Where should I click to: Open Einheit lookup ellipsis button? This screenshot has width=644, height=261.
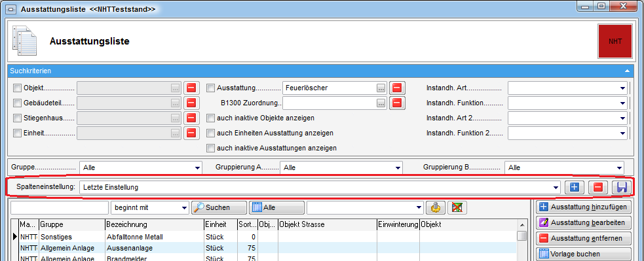tap(176, 133)
